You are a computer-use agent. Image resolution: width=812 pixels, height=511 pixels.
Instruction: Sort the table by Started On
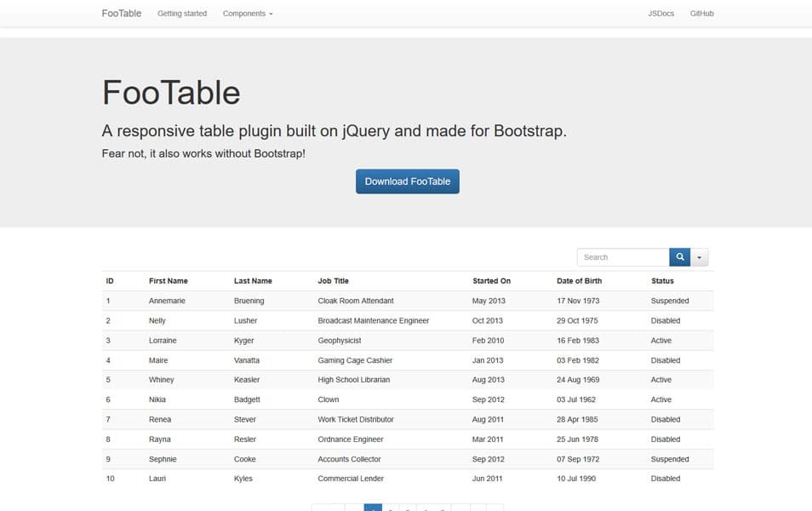[492, 280]
